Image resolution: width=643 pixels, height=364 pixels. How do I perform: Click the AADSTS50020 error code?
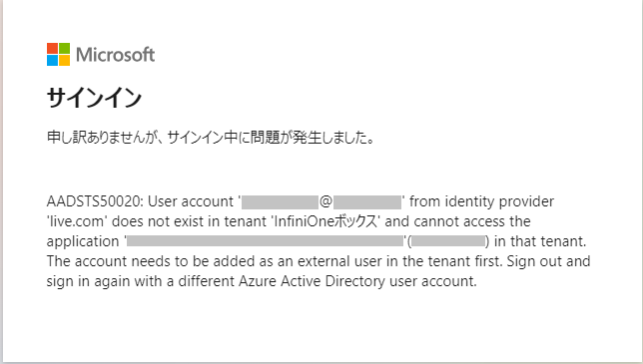click(94, 201)
